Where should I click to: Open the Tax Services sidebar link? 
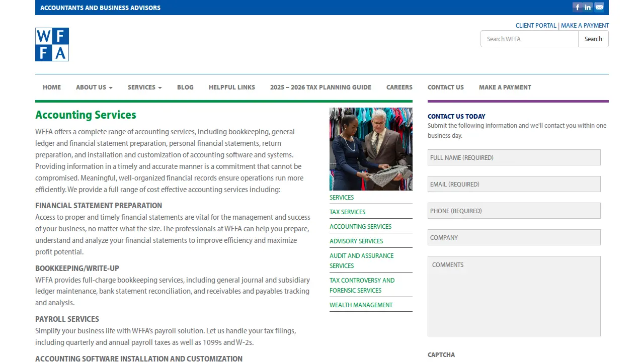pyautogui.click(x=347, y=212)
